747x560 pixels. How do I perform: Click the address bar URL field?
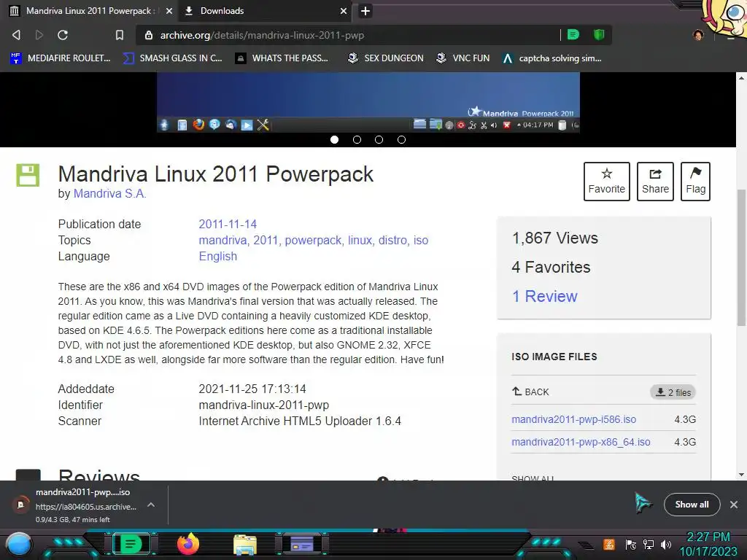point(352,35)
